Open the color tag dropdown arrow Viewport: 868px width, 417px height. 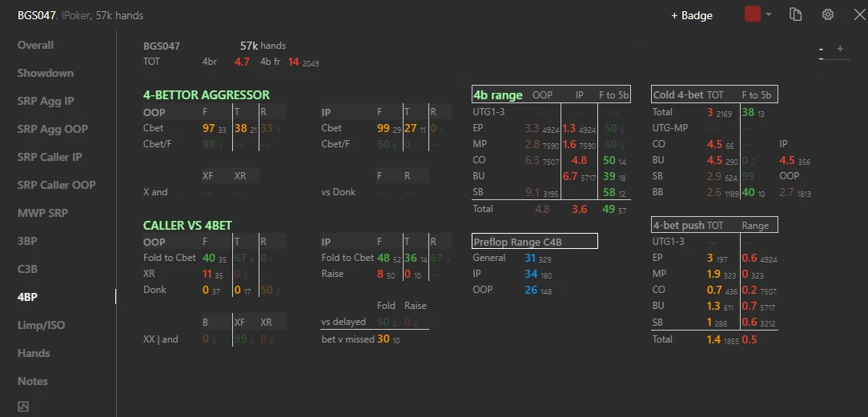click(769, 15)
